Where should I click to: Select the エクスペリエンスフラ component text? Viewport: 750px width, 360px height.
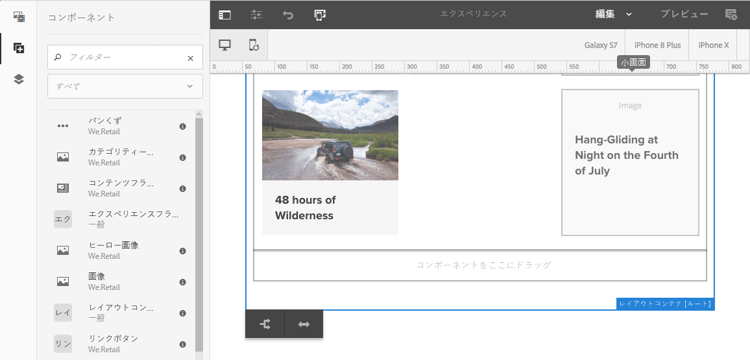click(x=133, y=214)
